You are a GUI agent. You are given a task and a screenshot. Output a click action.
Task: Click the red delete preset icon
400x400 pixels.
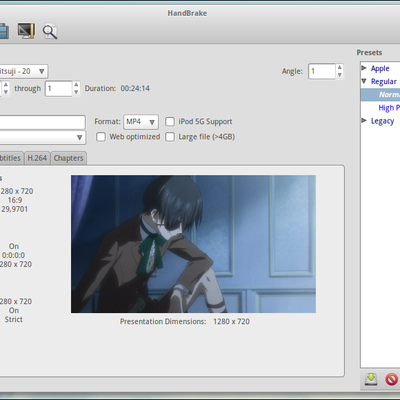pyautogui.click(x=391, y=379)
